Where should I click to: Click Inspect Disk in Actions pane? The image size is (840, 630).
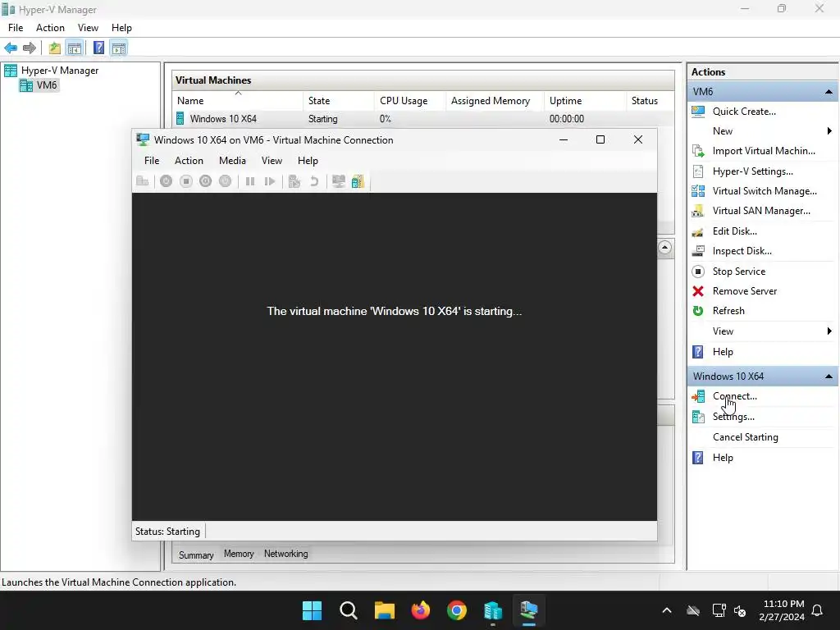tap(742, 251)
